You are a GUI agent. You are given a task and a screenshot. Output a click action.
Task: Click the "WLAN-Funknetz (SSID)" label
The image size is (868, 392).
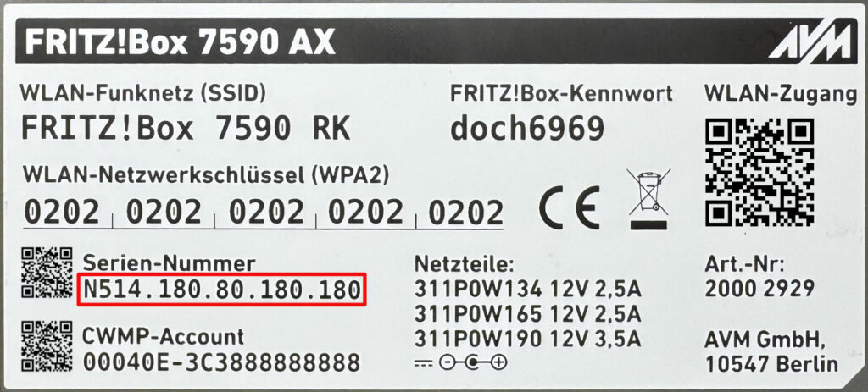(142, 93)
